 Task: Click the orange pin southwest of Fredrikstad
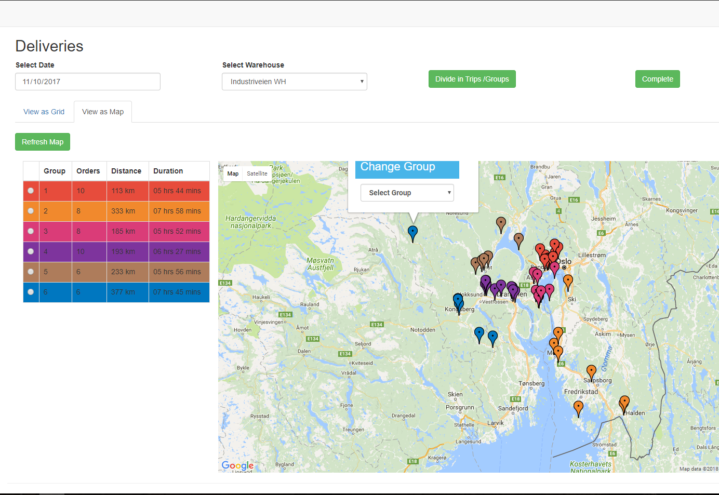(x=578, y=407)
